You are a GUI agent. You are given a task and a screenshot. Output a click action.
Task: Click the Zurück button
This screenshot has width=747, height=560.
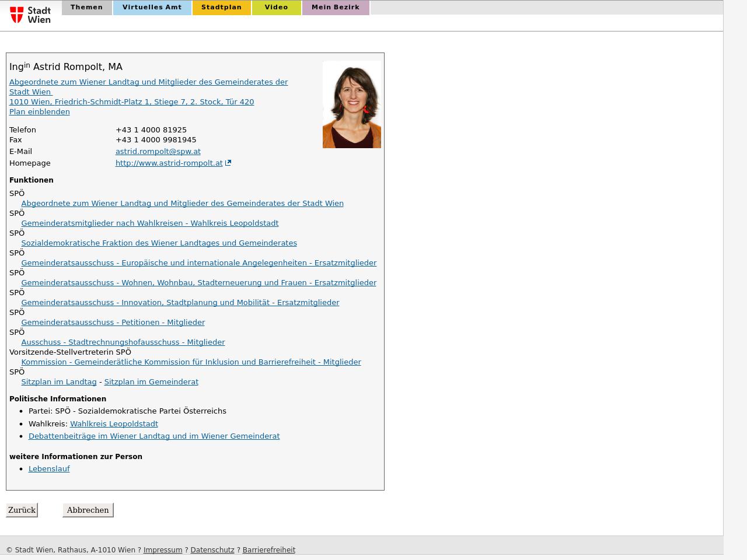[22, 510]
